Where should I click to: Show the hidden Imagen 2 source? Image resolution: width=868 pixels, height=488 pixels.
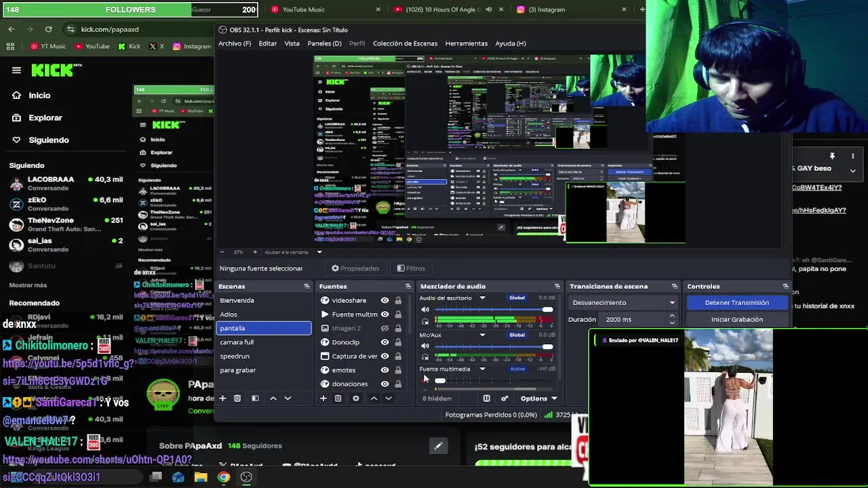(384, 328)
